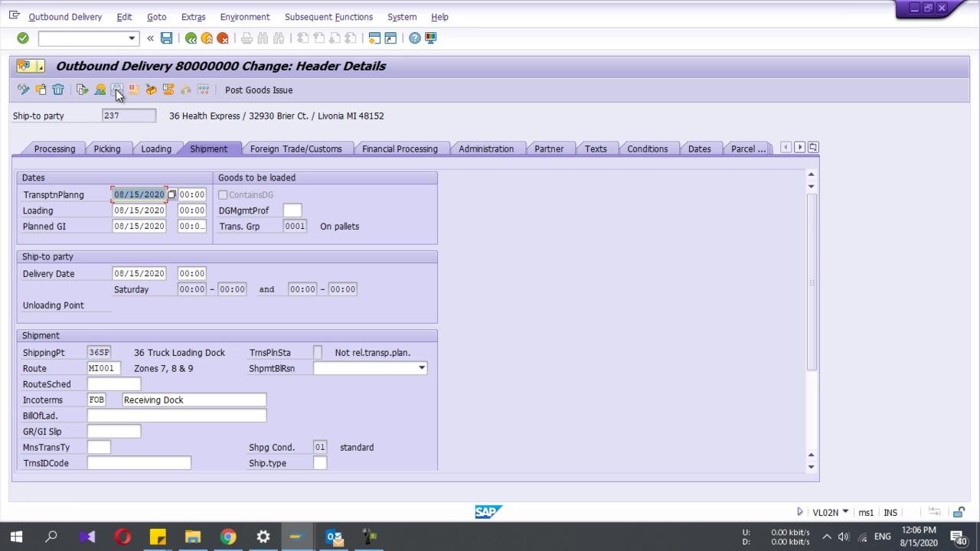Expand the ShpmtBlRsn dropdown

pos(421,368)
